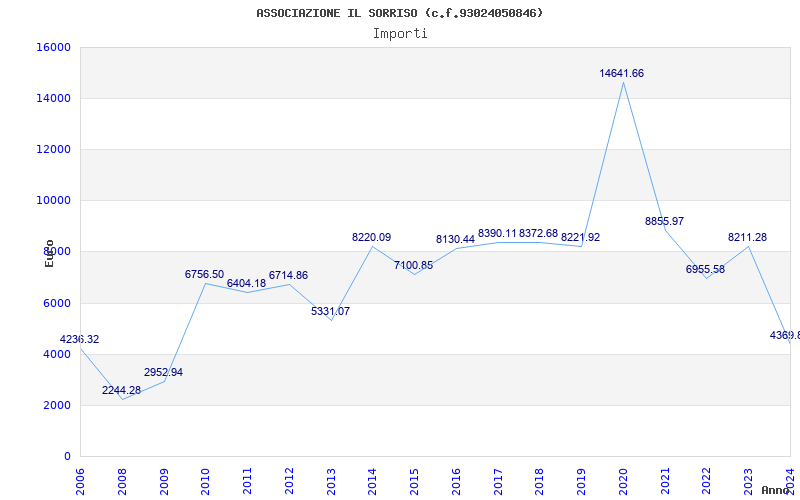Image resolution: width=800 pixels, height=500 pixels.
Task: Click x-axis year label 2021
Action: (x=665, y=482)
